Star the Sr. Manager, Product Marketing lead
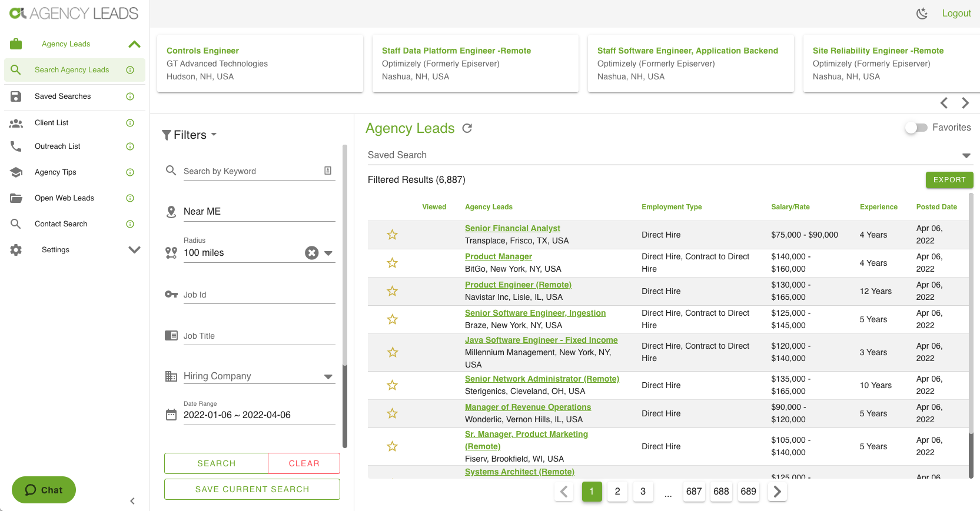980x511 pixels. click(392, 446)
